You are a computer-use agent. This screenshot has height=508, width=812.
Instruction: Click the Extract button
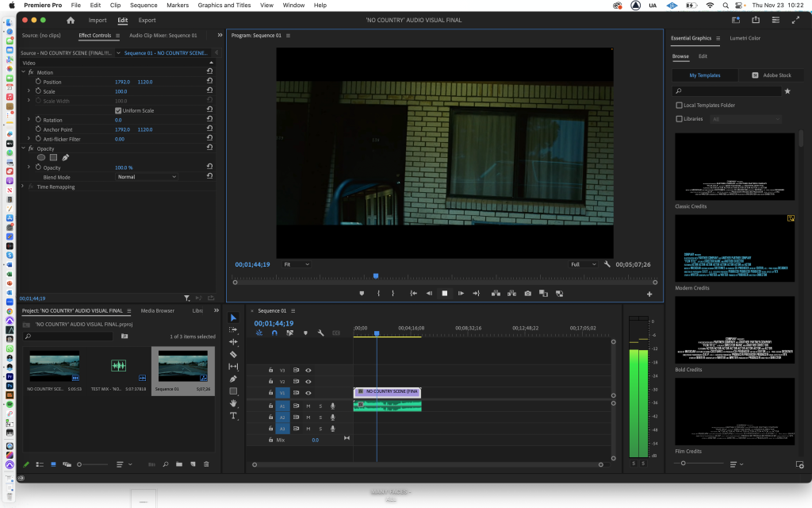pyautogui.click(x=511, y=294)
